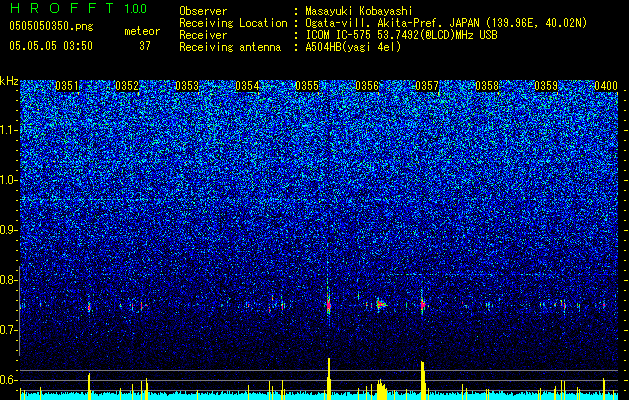Click the 1.1 frequency axis label
This screenshot has width=629, height=400.
click(x=8, y=130)
